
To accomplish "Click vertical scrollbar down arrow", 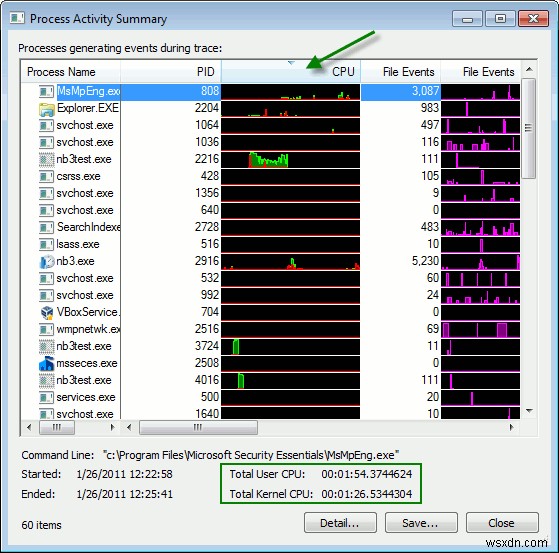I will click(529, 411).
